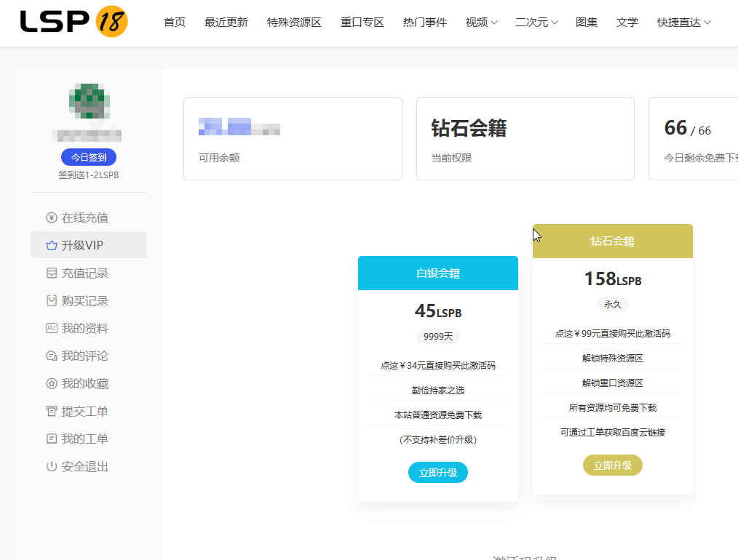Open the 文学 nav item
The width and height of the screenshot is (738, 560).
[627, 22]
